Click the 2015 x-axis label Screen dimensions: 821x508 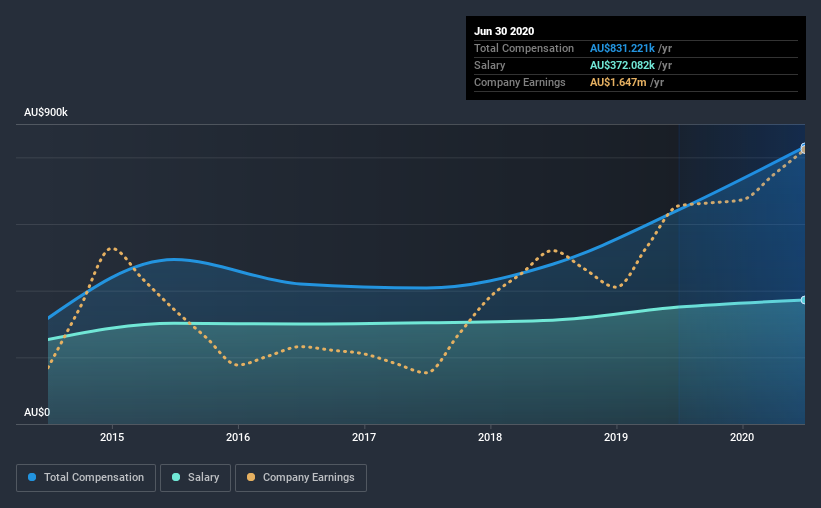coord(112,437)
